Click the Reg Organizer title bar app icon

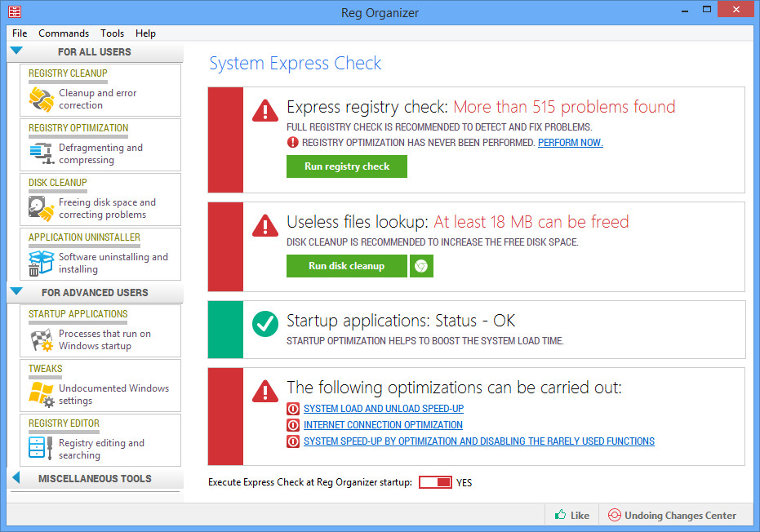coord(15,11)
